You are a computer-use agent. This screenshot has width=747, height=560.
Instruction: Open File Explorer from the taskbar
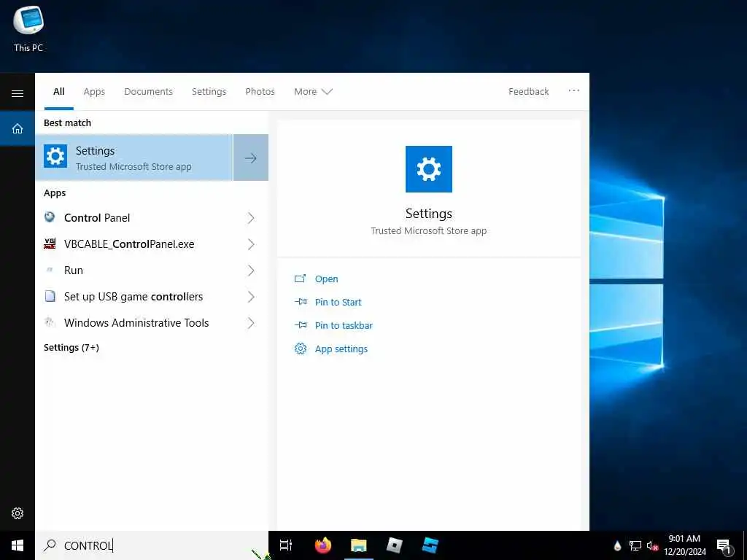359,545
